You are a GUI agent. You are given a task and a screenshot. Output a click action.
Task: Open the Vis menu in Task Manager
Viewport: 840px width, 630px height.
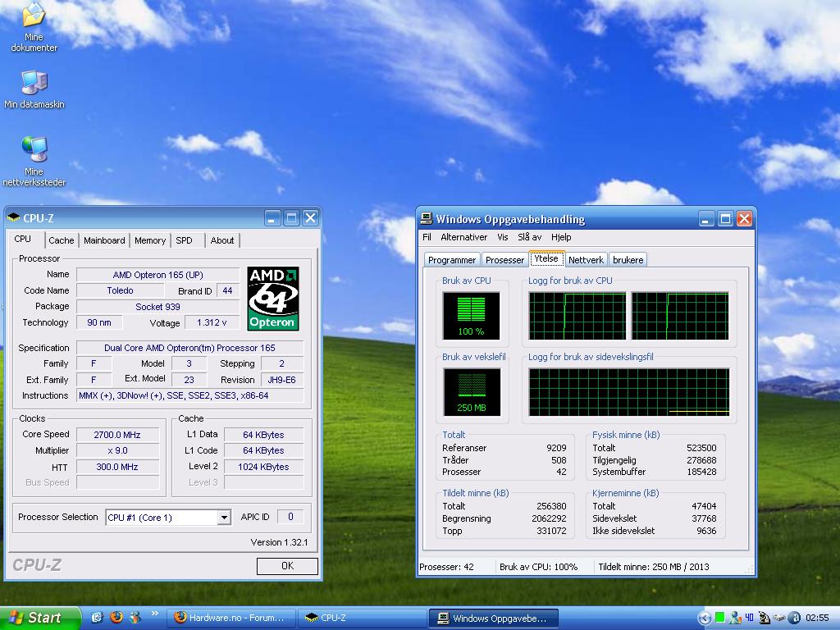503,237
